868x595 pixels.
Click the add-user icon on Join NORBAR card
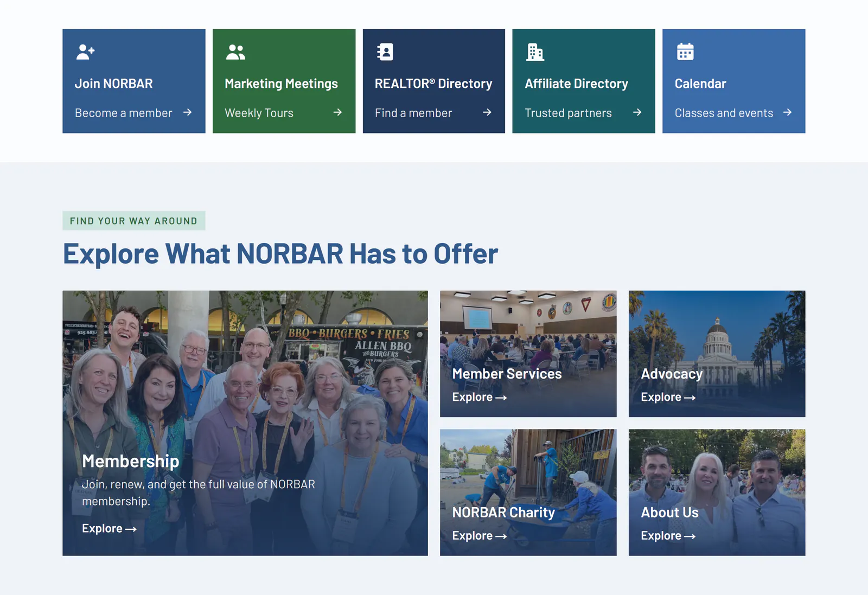(85, 52)
